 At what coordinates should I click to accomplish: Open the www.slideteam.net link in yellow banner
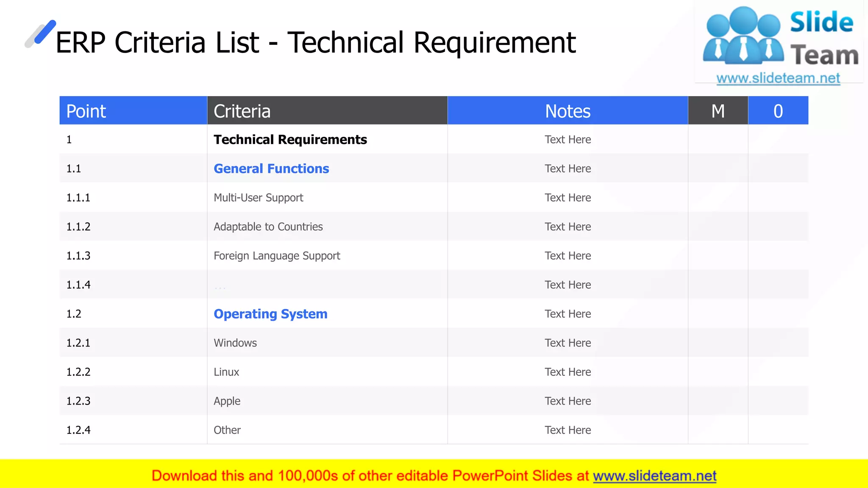coord(655,476)
